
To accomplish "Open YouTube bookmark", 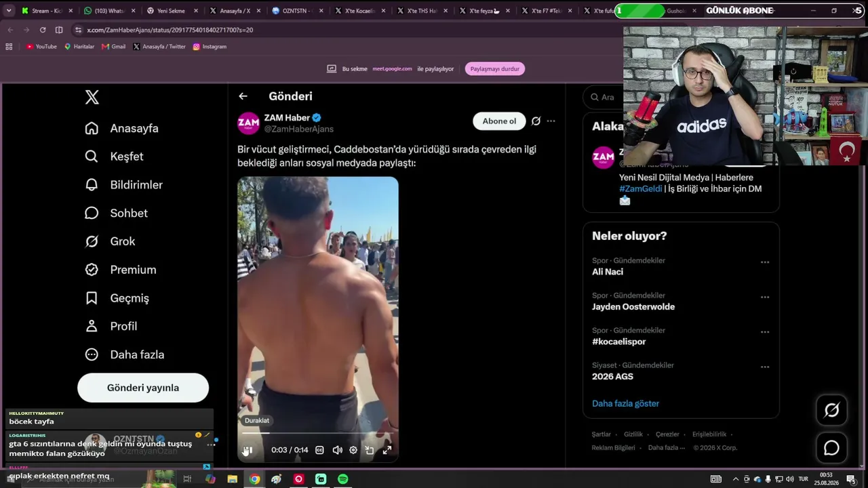I will click(41, 47).
